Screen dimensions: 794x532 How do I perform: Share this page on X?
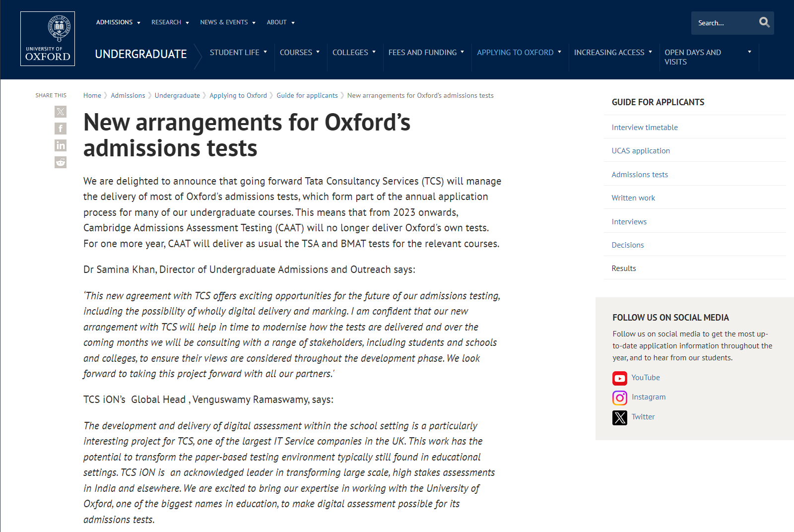[61, 112]
